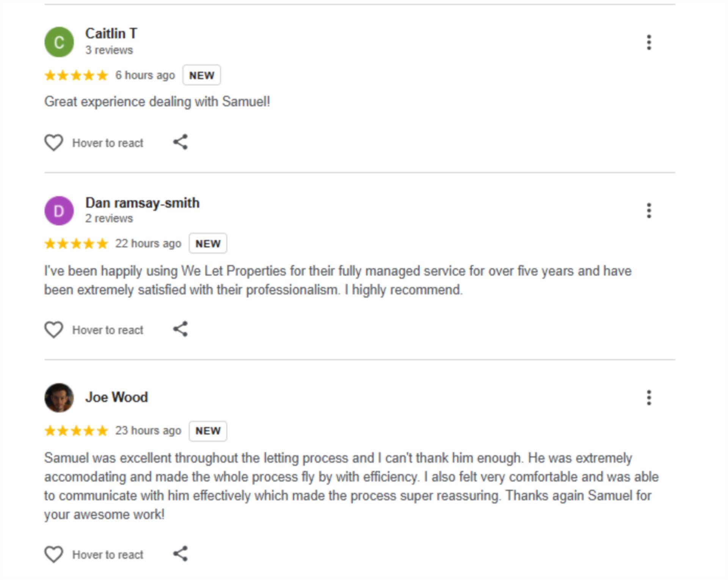Open Caitlin T's reviewer profile name
The width and height of the screenshot is (728, 580).
pyautogui.click(x=111, y=33)
